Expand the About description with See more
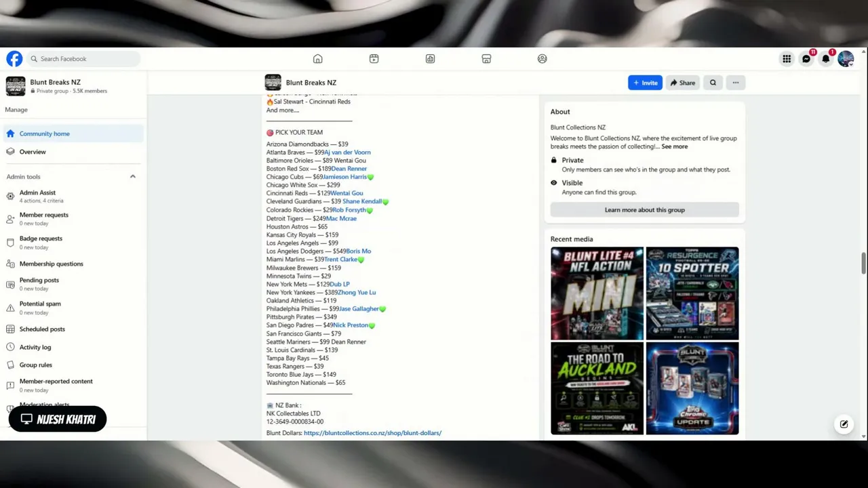The image size is (868, 488). coord(674,146)
